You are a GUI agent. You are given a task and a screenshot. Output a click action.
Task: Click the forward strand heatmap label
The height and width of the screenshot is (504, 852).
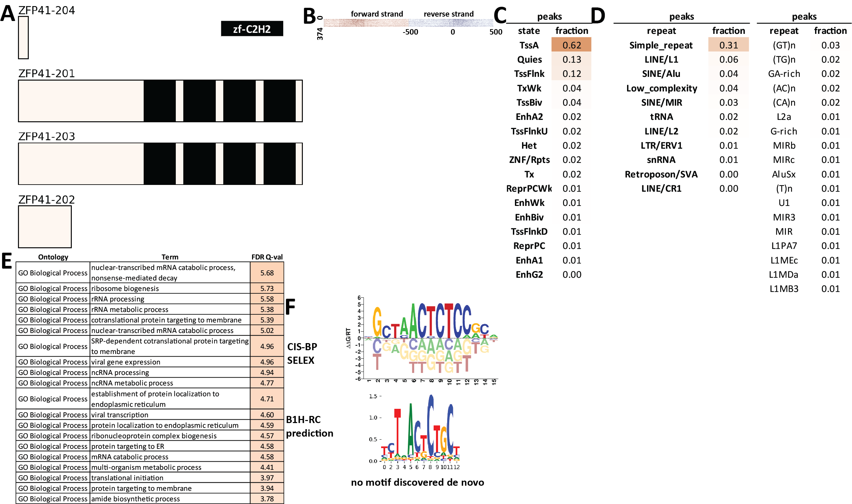pos(377,14)
